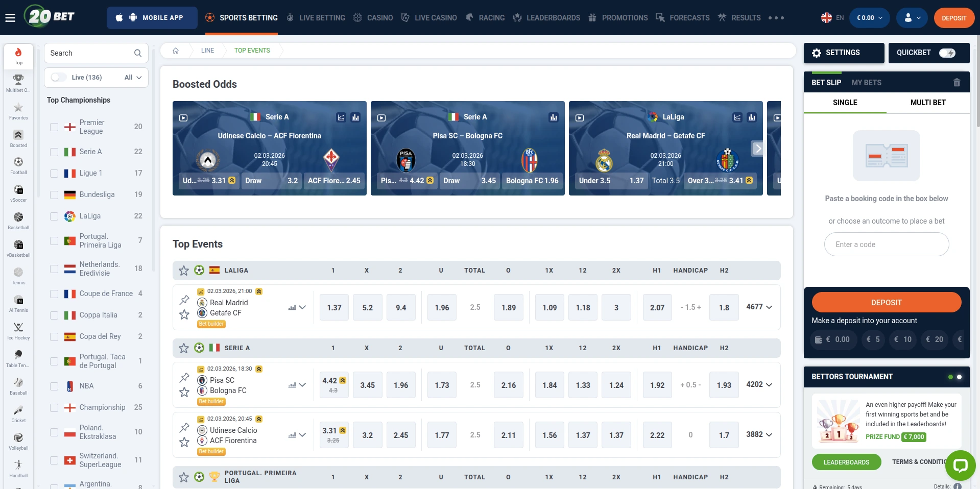
Task: Open the €0.00 balance dropdown
Action: tap(869, 18)
